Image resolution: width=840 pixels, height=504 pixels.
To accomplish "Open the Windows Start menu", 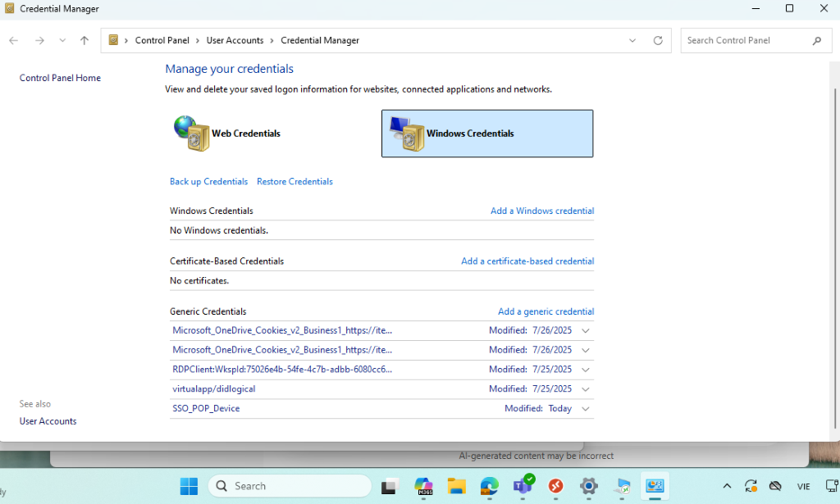I will click(x=189, y=486).
